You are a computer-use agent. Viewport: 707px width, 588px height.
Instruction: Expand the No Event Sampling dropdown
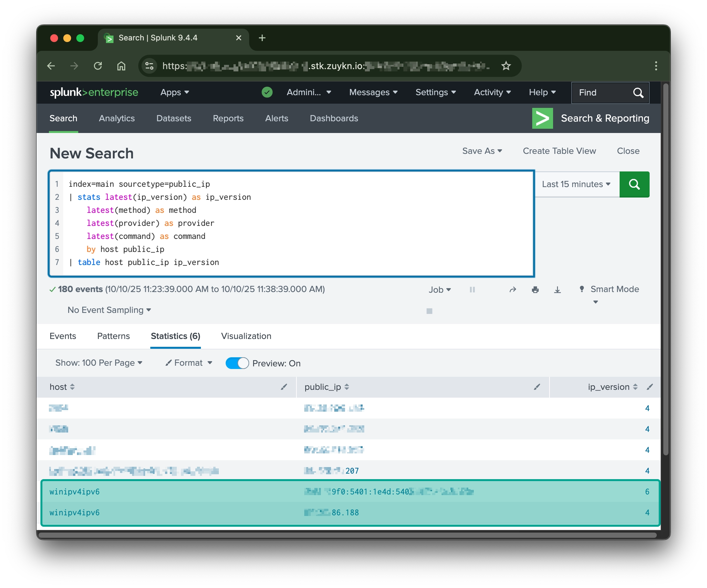(x=109, y=310)
